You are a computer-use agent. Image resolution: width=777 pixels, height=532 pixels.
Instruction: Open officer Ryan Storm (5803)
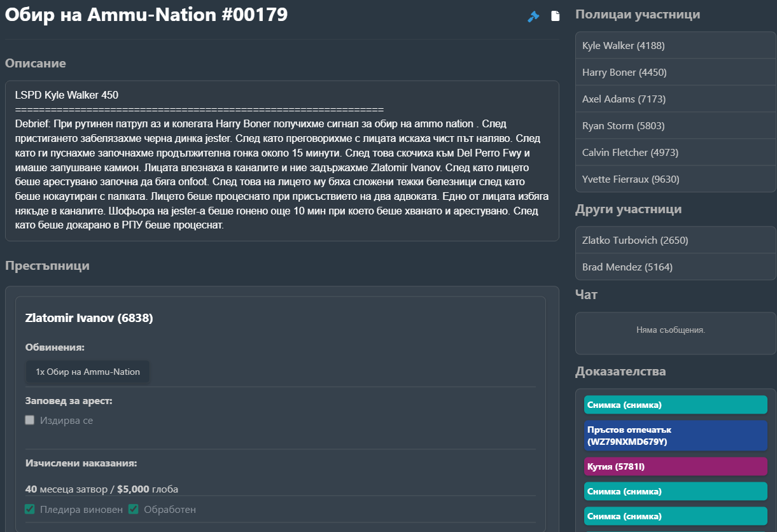(675, 126)
